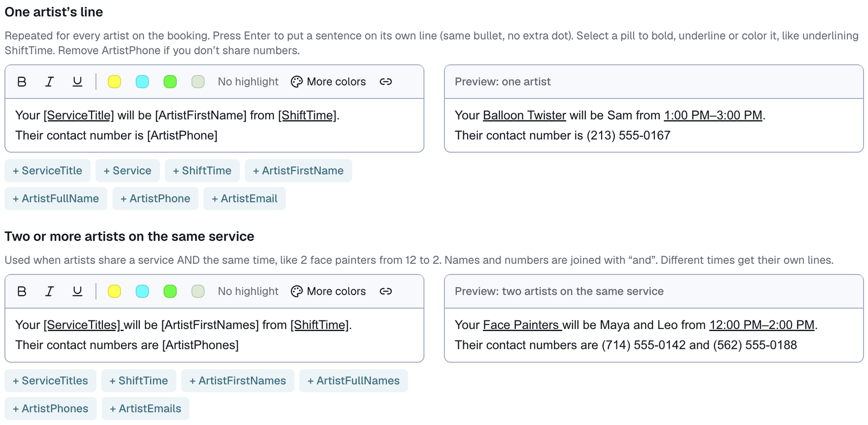Choose green highlight in one artist toolbar

point(170,82)
